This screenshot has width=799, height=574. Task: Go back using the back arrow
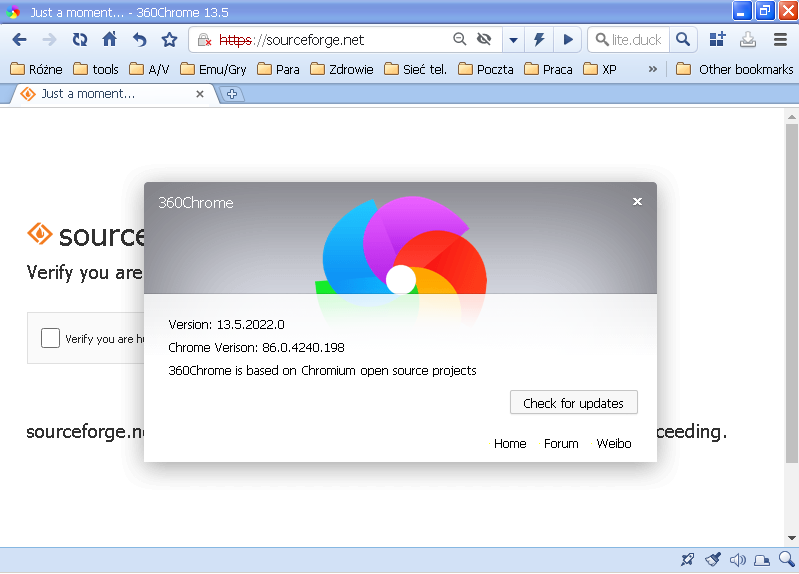pos(19,40)
